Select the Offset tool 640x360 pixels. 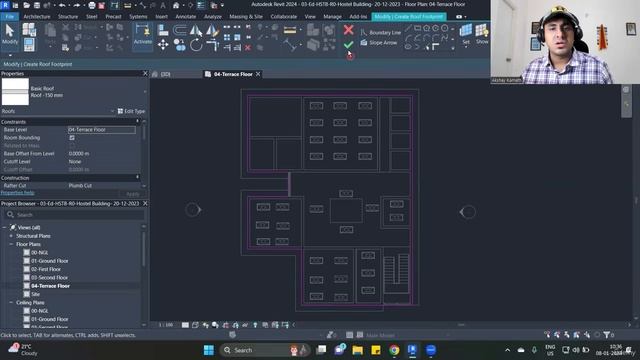(x=180, y=30)
